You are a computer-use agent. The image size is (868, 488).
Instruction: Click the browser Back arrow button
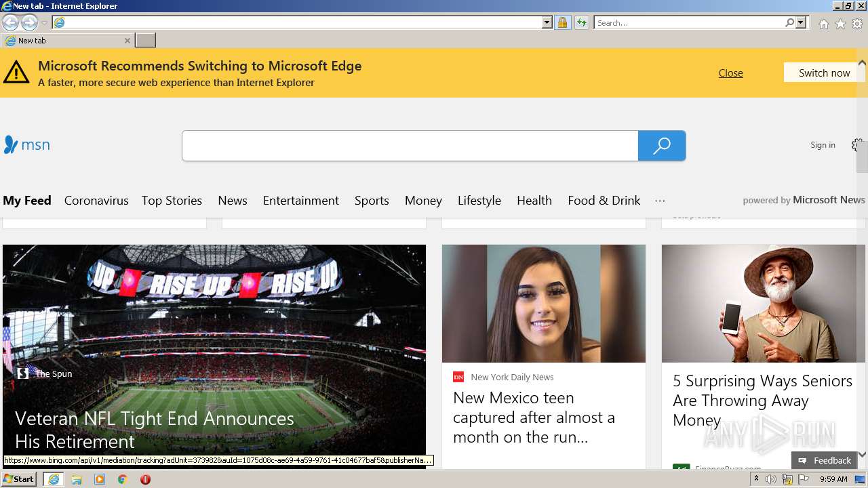tap(10, 22)
